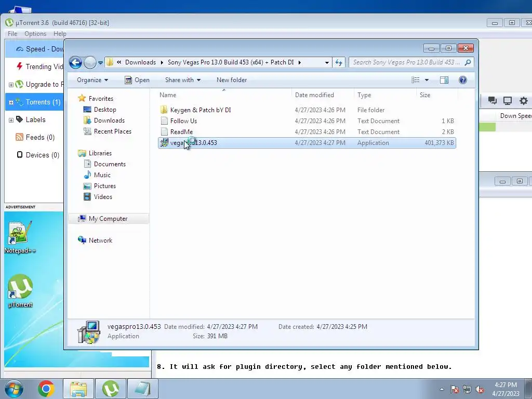Image resolution: width=532 pixels, height=399 pixels.
Task: Click the torrent download progress bar
Action: click(x=487, y=127)
